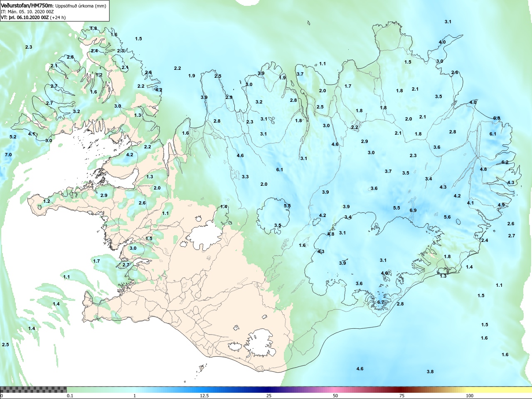532x399 pixels.
Task: Select the 6.2 precipitation value
Action: 505,162
